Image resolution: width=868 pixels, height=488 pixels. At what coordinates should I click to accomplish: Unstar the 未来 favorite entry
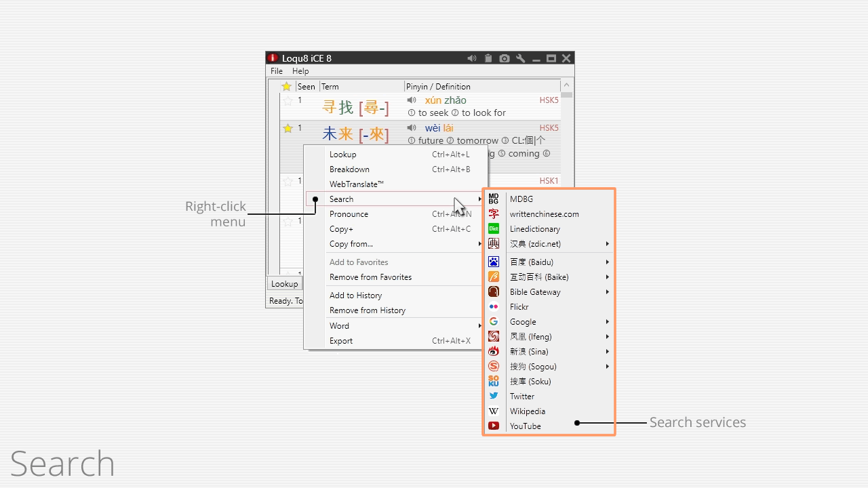[x=288, y=129]
